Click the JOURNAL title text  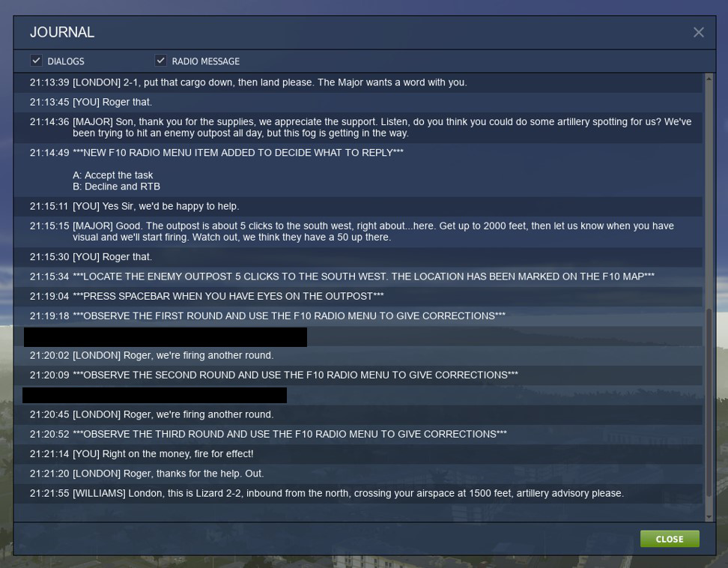tap(62, 32)
